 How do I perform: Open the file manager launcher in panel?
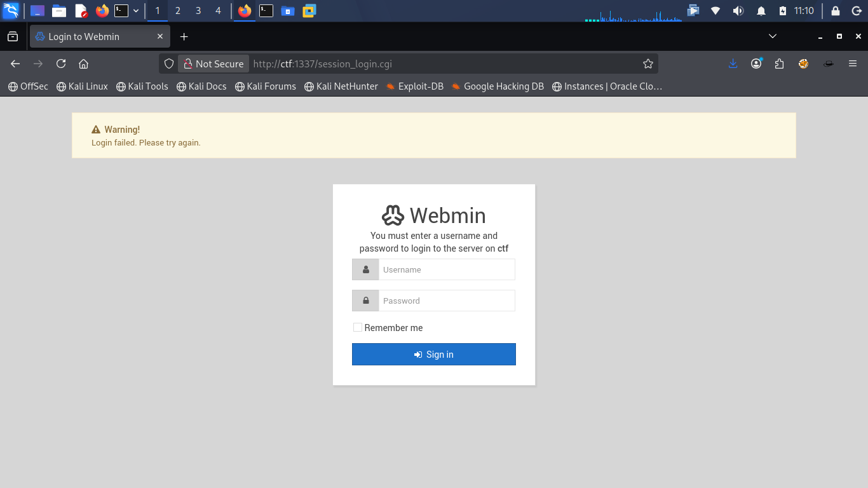59,11
